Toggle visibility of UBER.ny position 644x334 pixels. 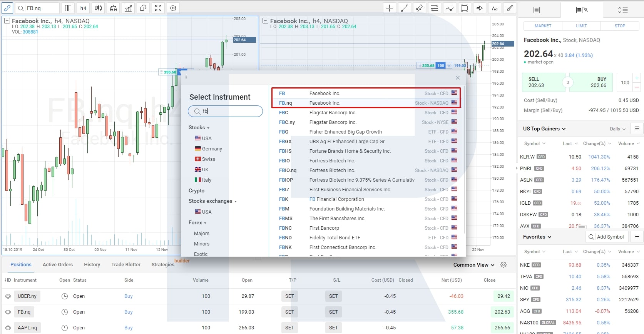(x=8, y=296)
